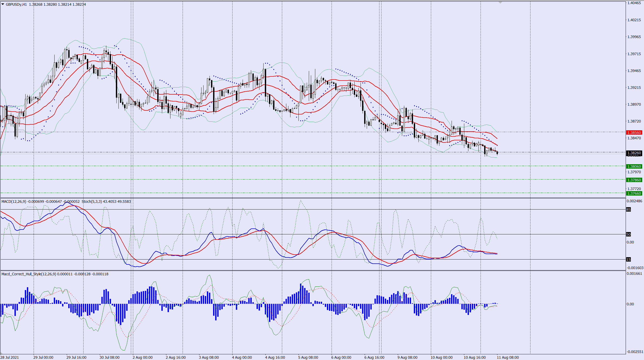Viewport: 644px width, 360px height.
Task: Click the stochastic level 15 label
Action: 628,260
